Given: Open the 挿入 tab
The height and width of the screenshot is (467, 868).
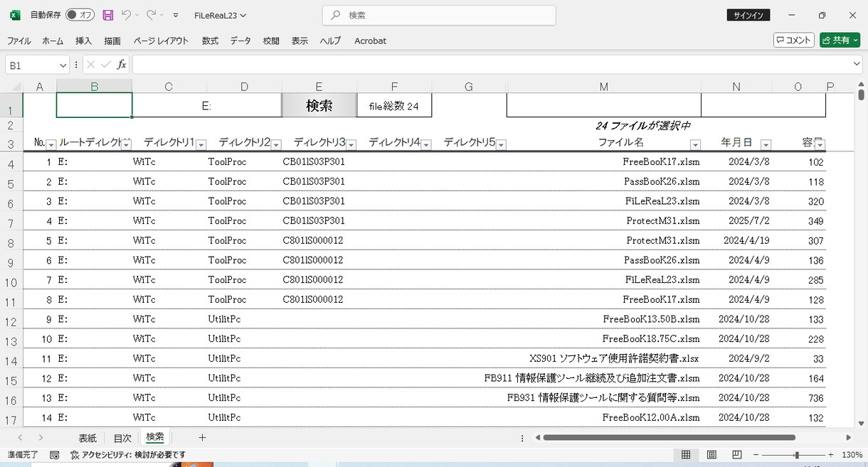Looking at the screenshot, I should coord(84,41).
